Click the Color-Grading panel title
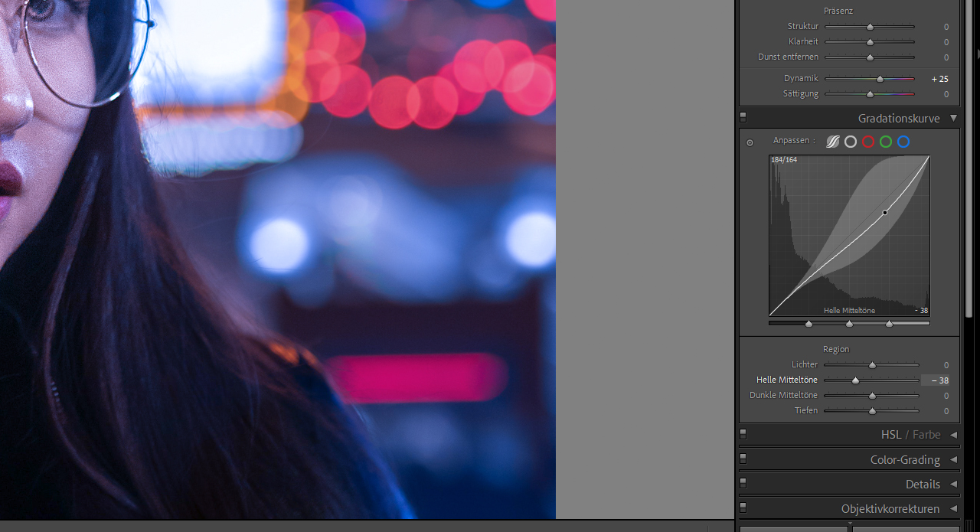The width and height of the screenshot is (980, 532). pos(905,459)
